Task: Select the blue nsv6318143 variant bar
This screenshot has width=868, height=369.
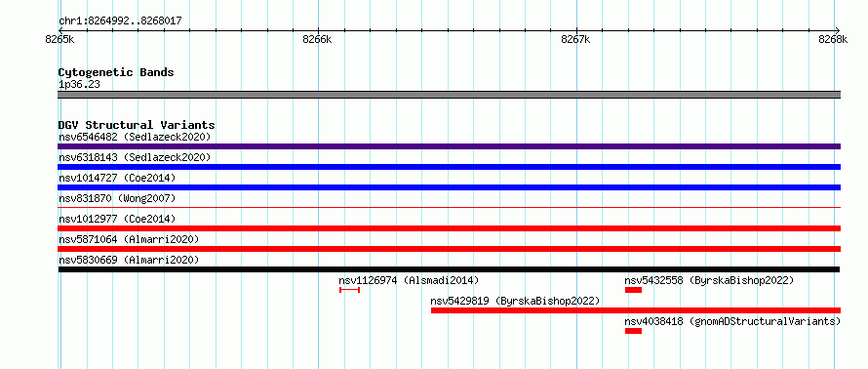Action: (x=449, y=167)
